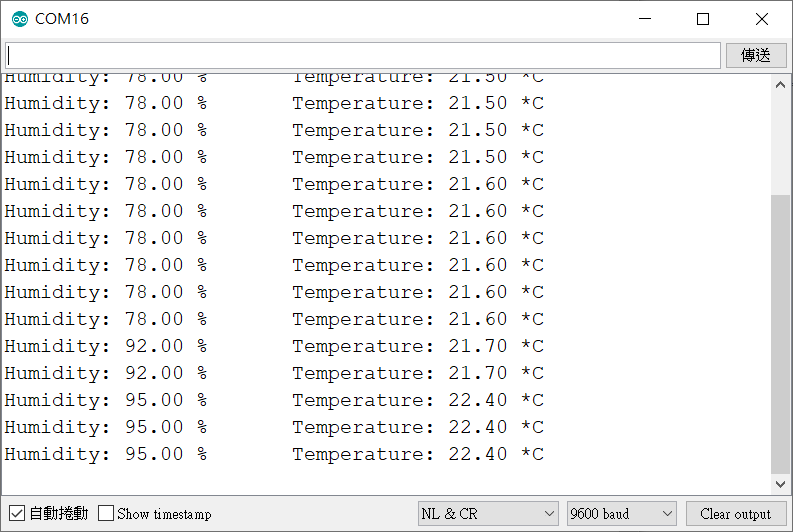This screenshot has width=793, height=532.
Task: Maximize the COM16 window
Action: coord(703,19)
